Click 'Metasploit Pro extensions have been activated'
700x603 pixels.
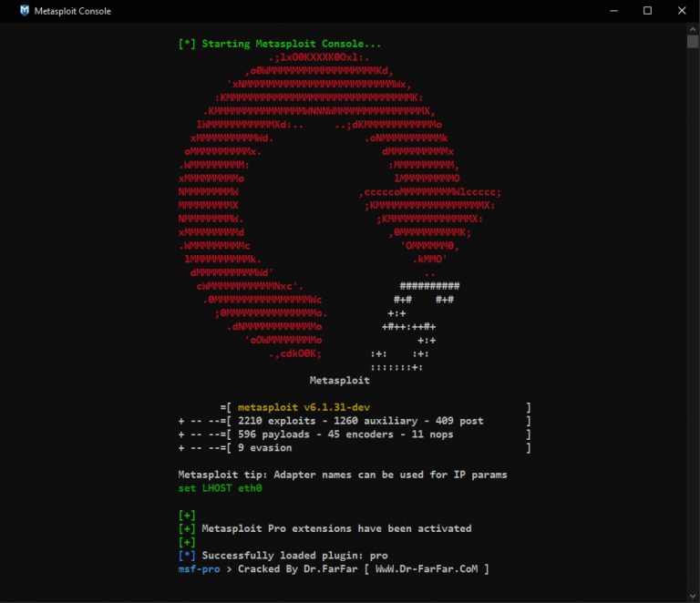pos(336,528)
